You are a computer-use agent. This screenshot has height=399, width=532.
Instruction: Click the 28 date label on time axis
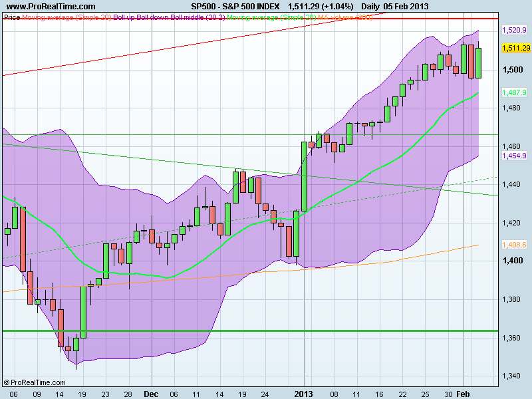(x=128, y=394)
